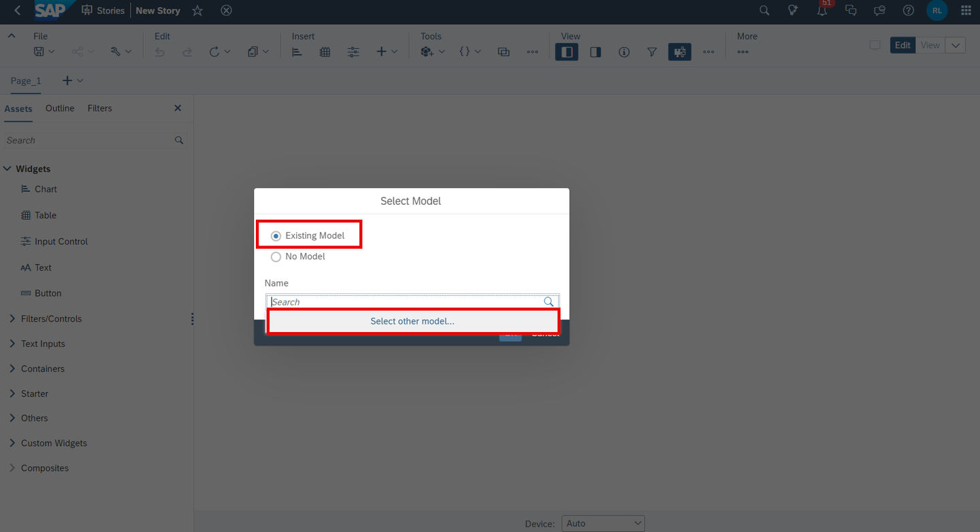Select the Chart widget

[x=39, y=189]
